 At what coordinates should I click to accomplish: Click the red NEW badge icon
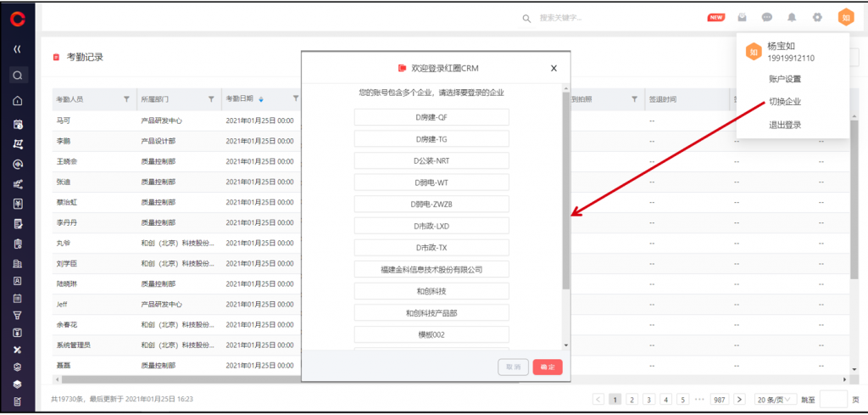(716, 17)
